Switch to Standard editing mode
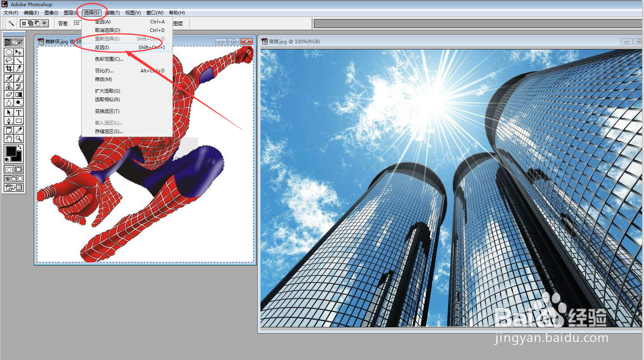 [9, 170]
